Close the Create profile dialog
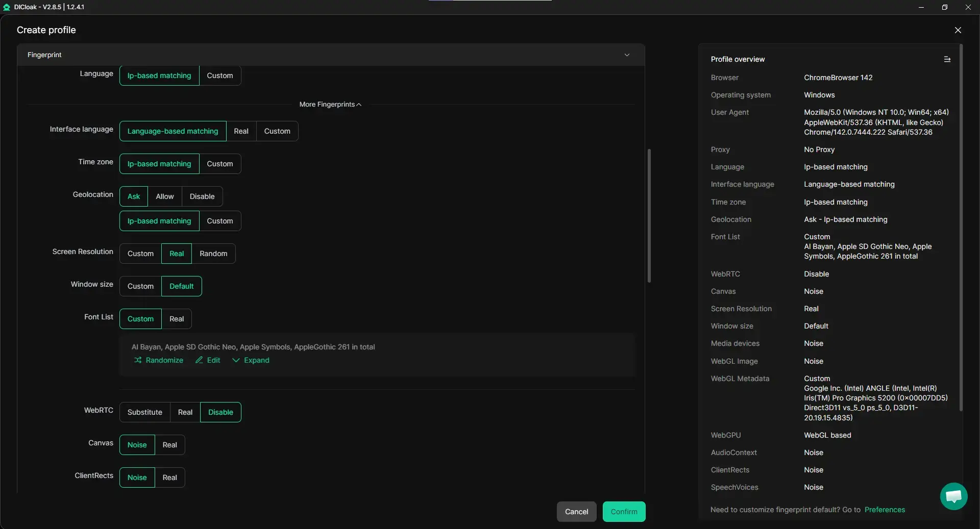 958,30
